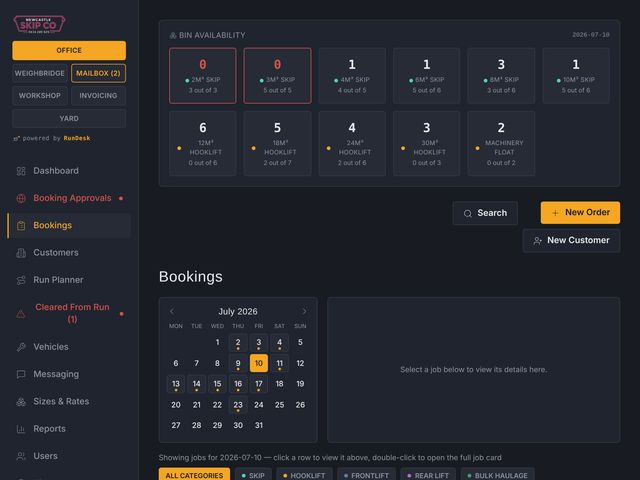Filter jobs by Frontlift category
This screenshot has width=640, height=480.
367,475
